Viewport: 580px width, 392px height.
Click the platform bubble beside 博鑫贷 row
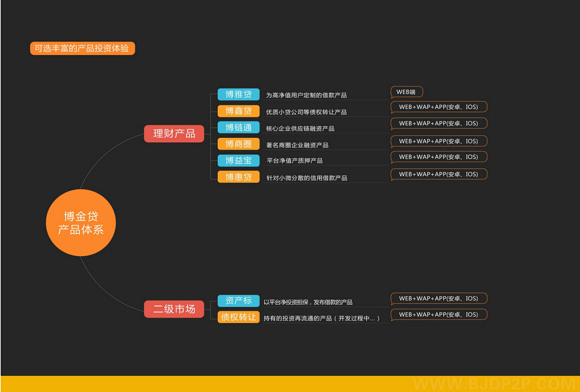pyautogui.click(x=439, y=107)
